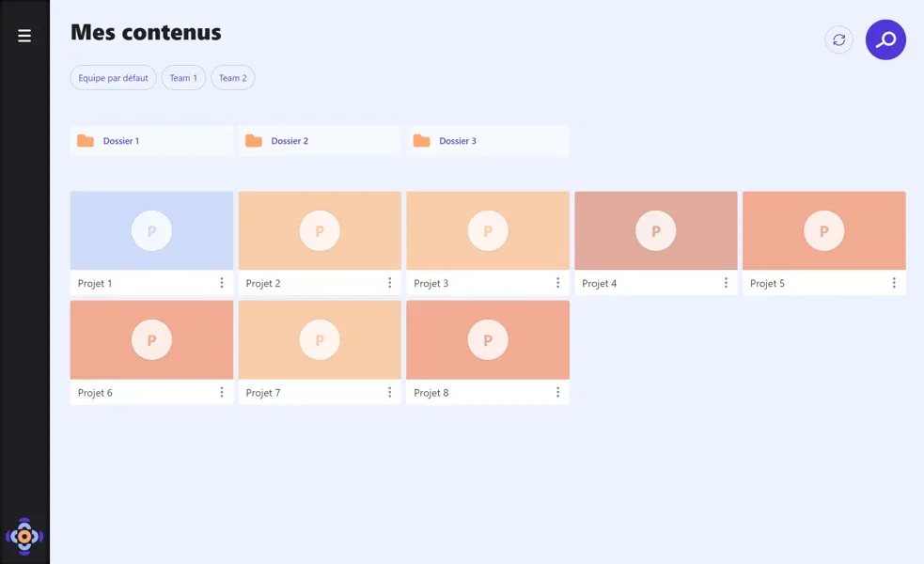Viewport: 924px width, 564px height.
Task: Click the P avatar on Projet 4
Action: click(x=655, y=230)
